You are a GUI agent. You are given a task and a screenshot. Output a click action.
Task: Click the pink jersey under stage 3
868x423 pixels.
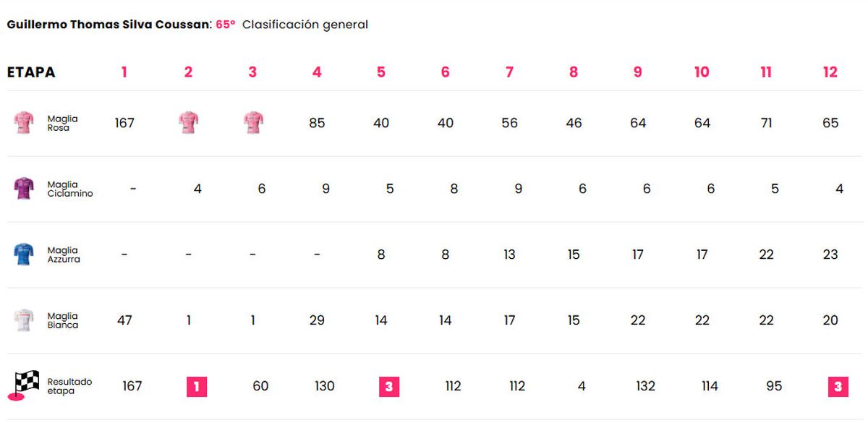(252, 123)
